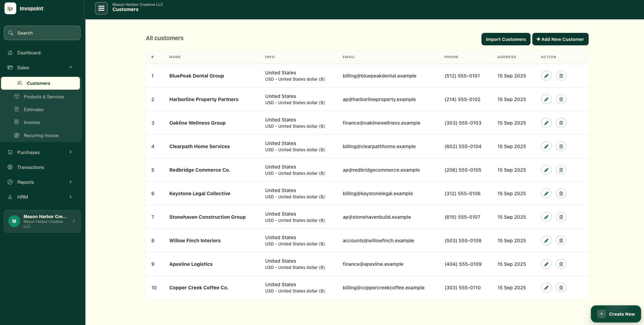Delete BluePeak Dental Group customer
The height and width of the screenshot is (325, 644).
[x=561, y=76]
